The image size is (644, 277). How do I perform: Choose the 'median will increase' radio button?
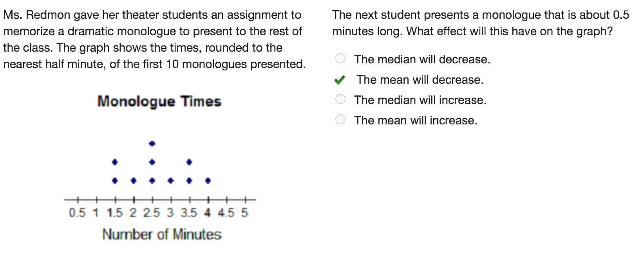[x=340, y=99]
